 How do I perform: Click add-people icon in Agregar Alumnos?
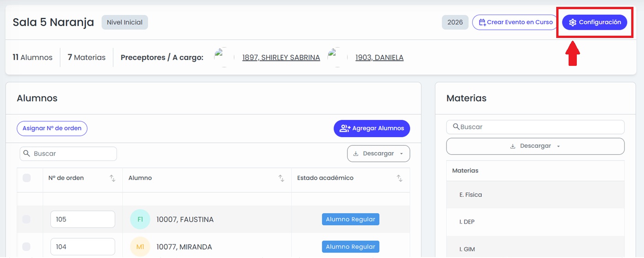pos(345,129)
